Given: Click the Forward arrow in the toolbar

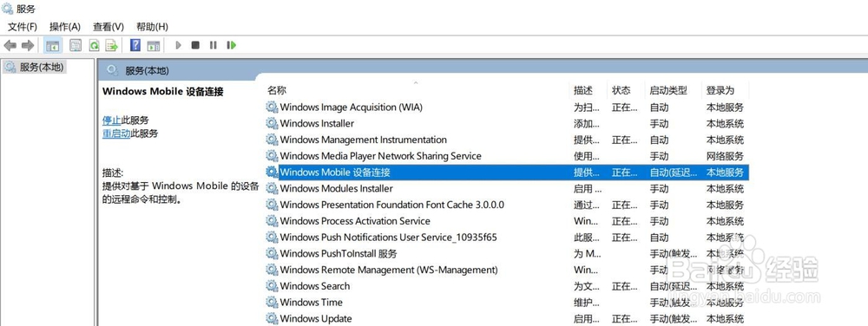Looking at the screenshot, I should (x=28, y=45).
